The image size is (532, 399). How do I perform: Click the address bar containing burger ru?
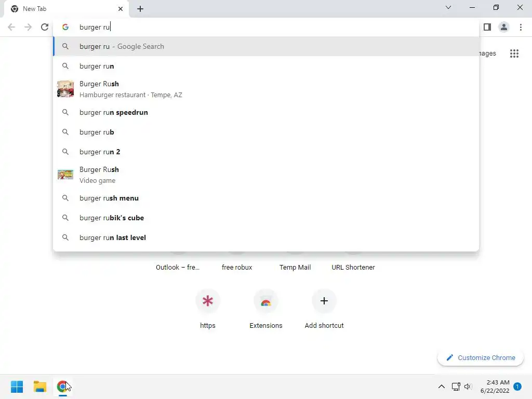click(x=266, y=27)
